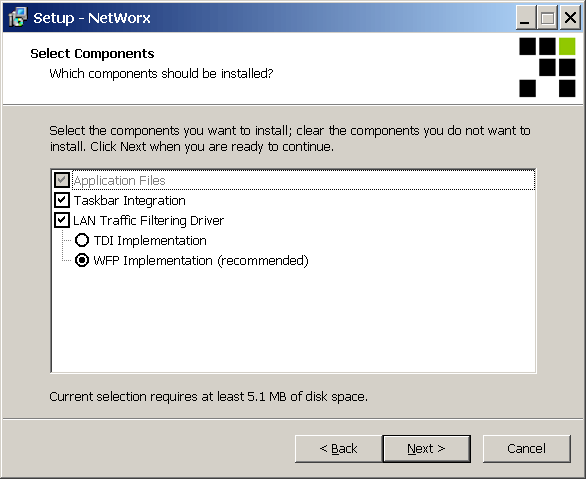This screenshot has width=586, height=479.
Task: Click the disabled maximize button
Action: tap(548, 18)
